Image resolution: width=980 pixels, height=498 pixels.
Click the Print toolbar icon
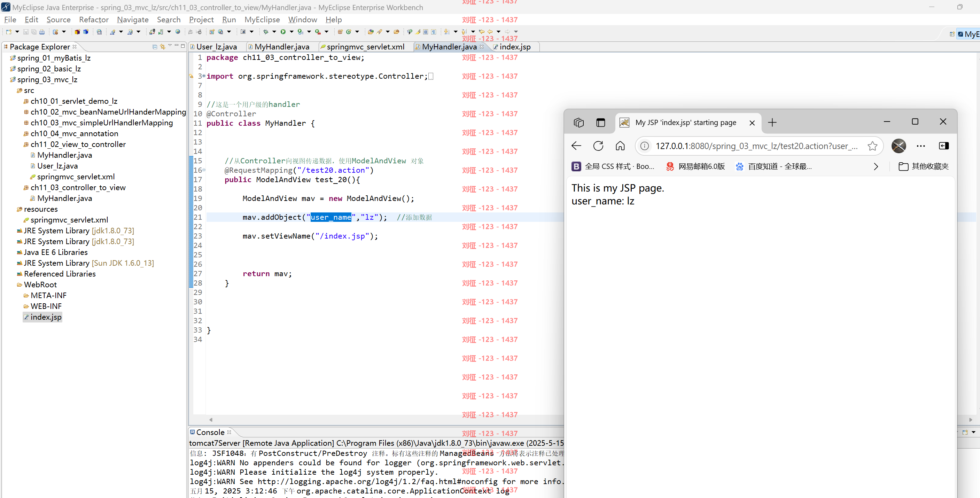click(42, 32)
